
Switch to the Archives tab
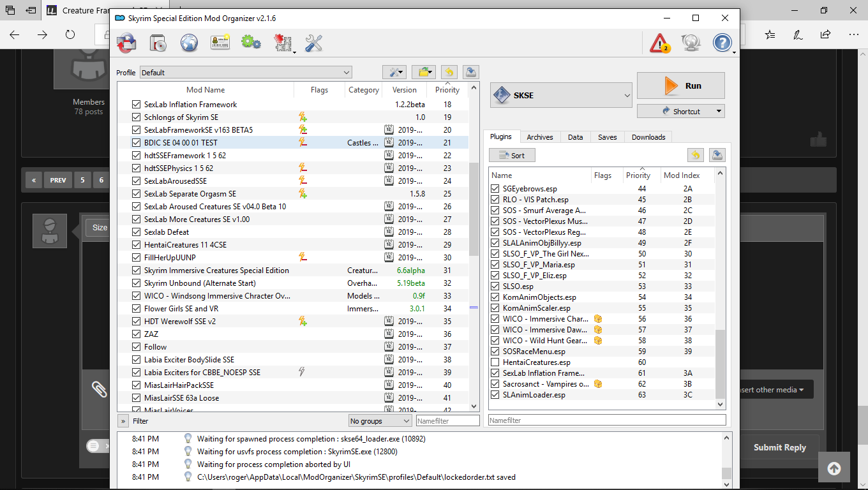(x=540, y=137)
